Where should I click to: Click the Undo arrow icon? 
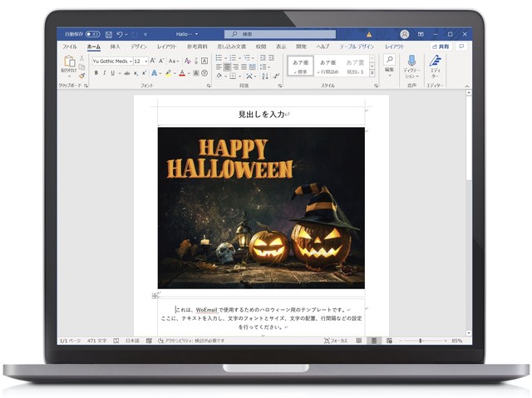(x=120, y=34)
